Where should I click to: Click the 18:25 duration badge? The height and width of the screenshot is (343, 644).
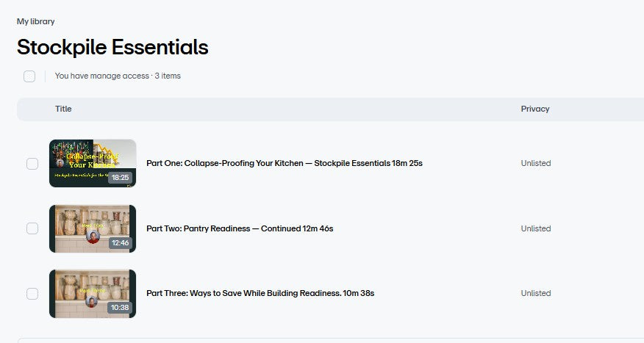(121, 178)
